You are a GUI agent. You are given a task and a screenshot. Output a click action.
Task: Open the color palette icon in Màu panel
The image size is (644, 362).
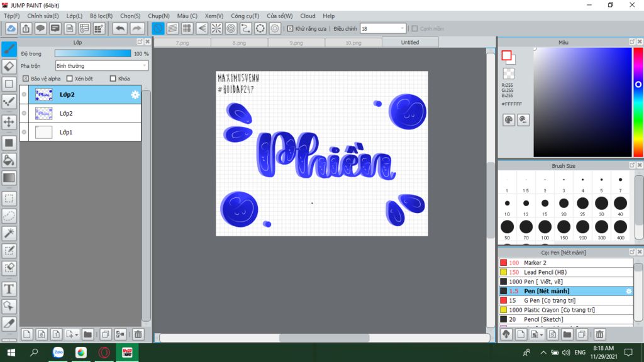[x=508, y=120]
